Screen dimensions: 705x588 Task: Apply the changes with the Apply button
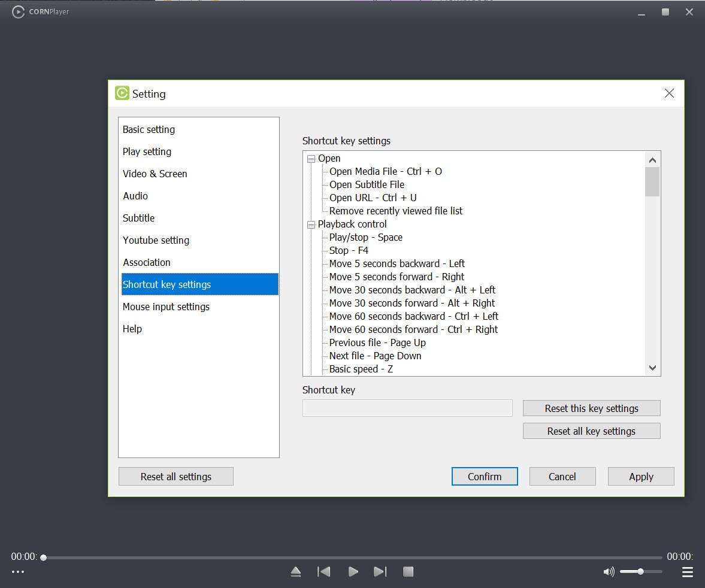pos(641,477)
